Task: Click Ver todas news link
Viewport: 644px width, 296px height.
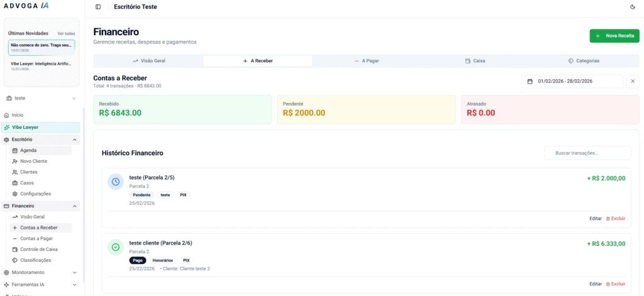Action: coord(66,33)
